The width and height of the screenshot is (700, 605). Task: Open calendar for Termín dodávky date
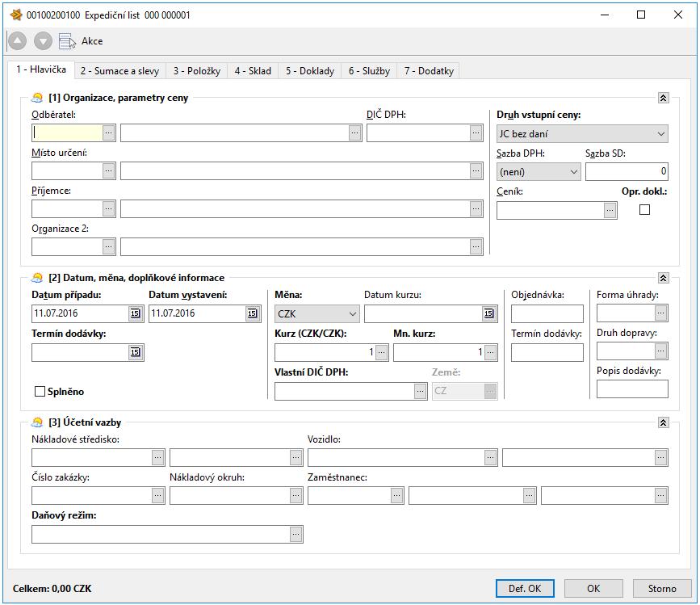coord(136,352)
